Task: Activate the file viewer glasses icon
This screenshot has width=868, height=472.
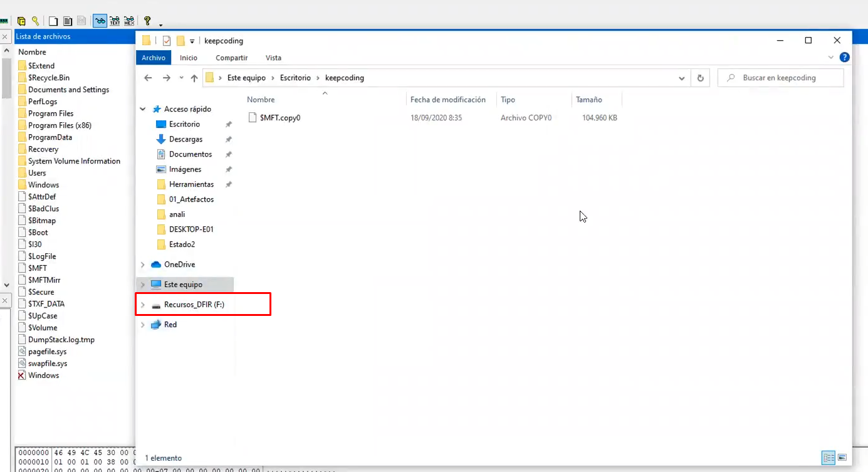Action: point(100,21)
